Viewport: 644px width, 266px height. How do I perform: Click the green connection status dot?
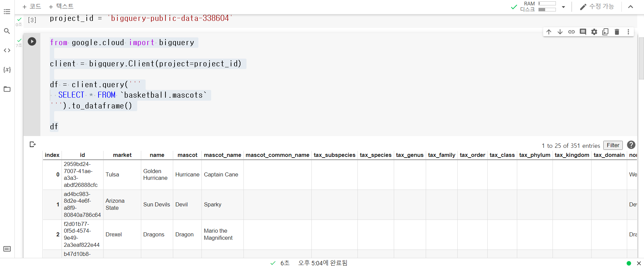(629, 263)
